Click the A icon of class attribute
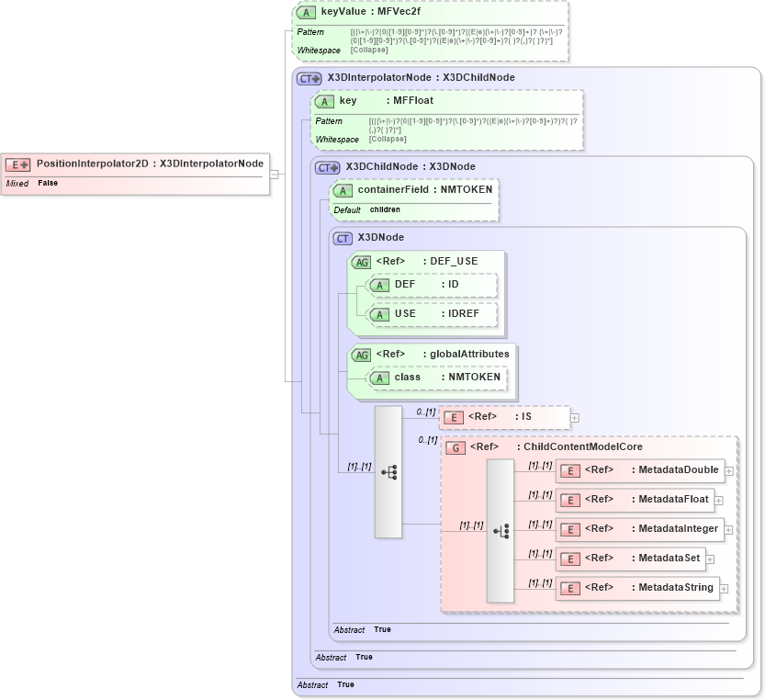765x700 pixels. coord(379,378)
